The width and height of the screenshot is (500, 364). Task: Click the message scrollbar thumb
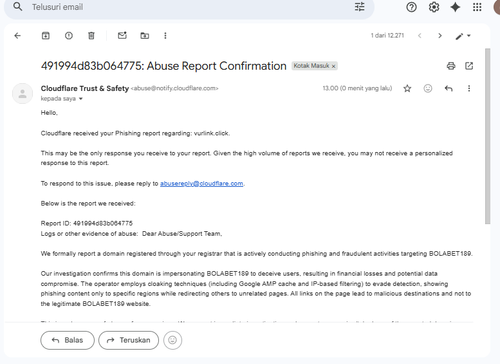487,136
